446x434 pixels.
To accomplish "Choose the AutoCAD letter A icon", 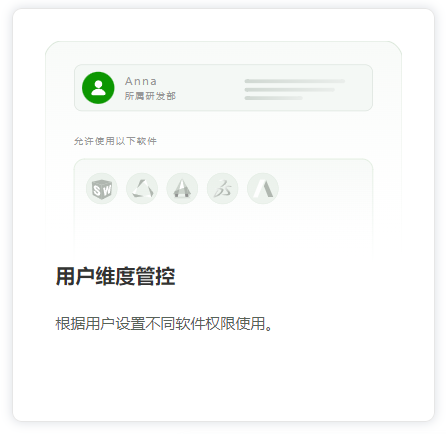I will (182, 189).
